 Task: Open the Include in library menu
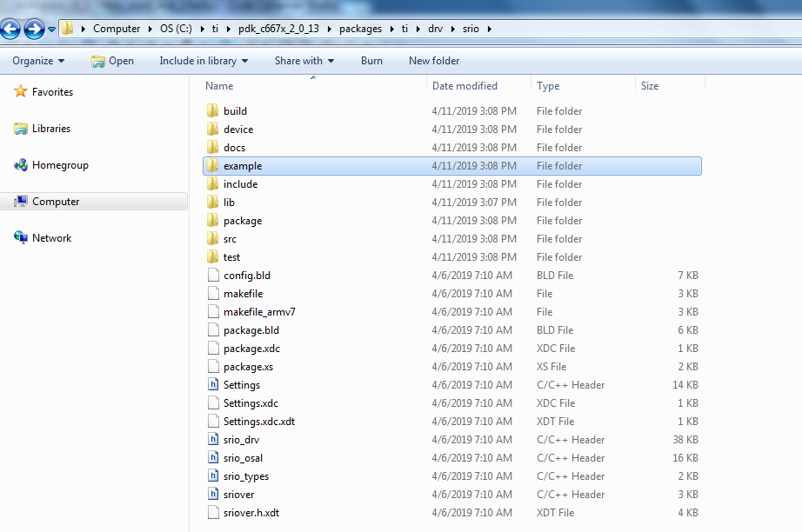click(204, 61)
